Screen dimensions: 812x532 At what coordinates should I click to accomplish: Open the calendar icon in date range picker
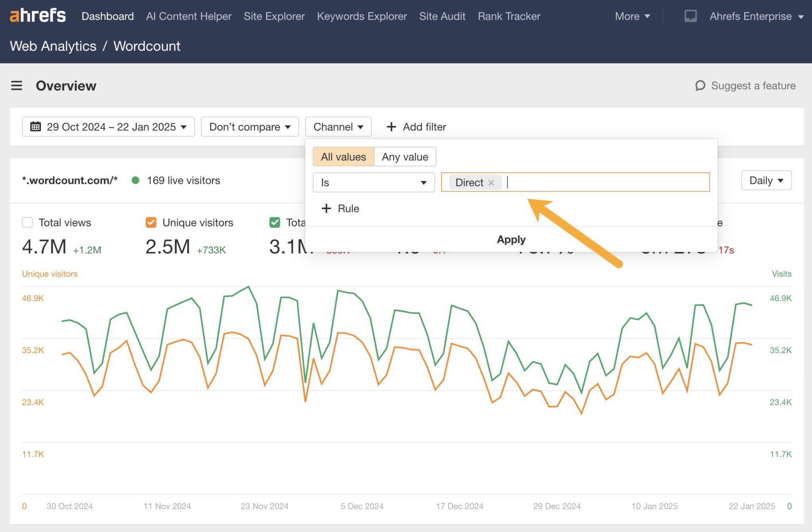pyautogui.click(x=36, y=127)
